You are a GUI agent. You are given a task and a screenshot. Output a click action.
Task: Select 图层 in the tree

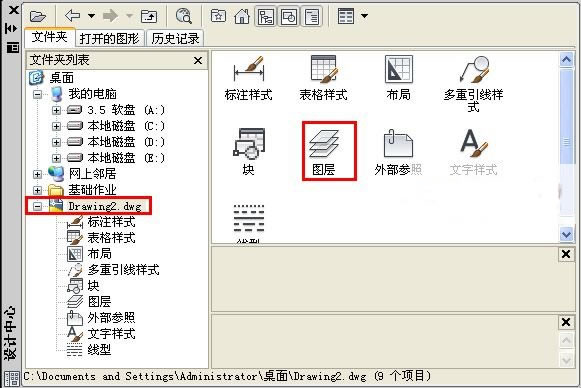coord(99,302)
